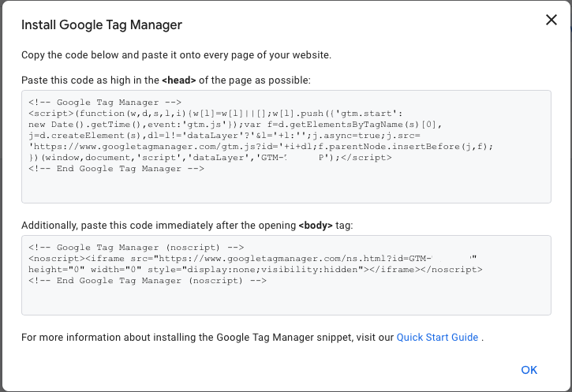Click the line starting '<noscript><iframe src='
Image resolution: width=572 pixels, height=392 pixels.
coord(252,259)
